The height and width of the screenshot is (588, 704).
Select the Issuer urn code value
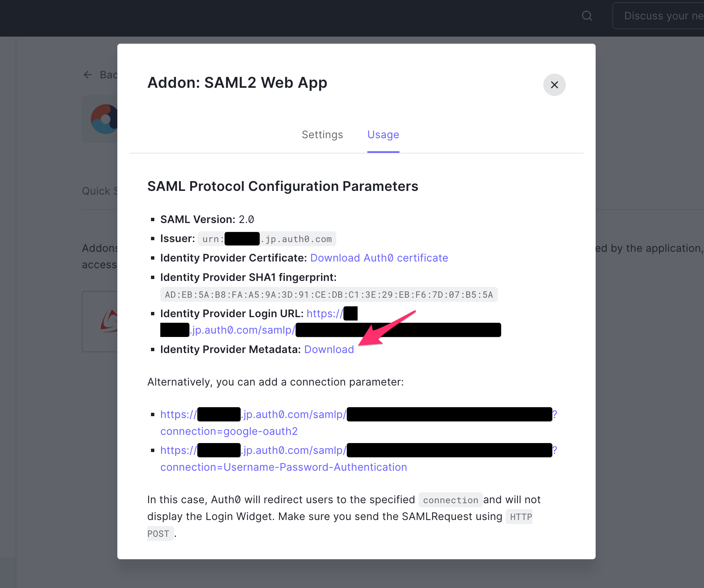[267, 239]
